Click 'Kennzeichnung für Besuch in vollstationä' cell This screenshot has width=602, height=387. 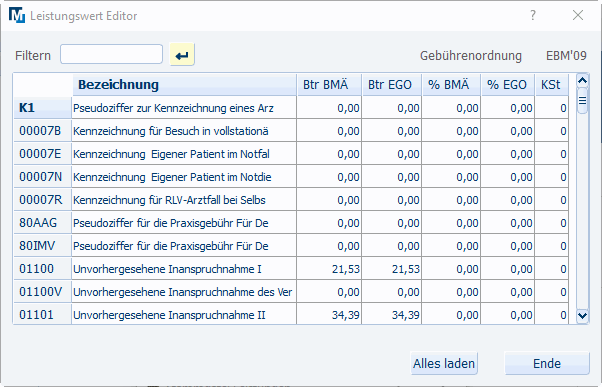pos(184,131)
